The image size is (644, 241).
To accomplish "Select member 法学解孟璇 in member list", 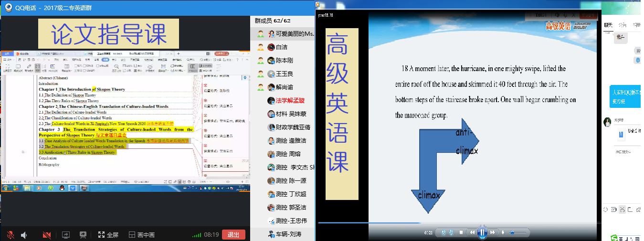I will click(x=289, y=101).
